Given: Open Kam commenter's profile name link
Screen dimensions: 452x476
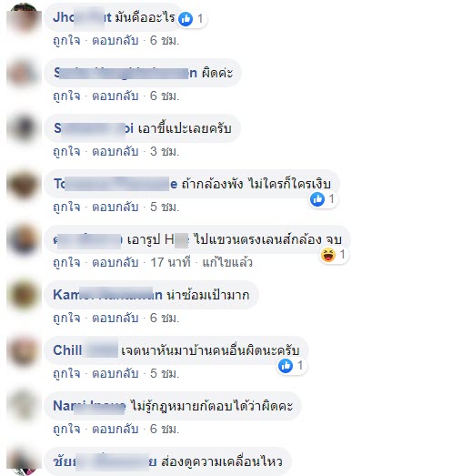Looking at the screenshot, I should [x=107, y=295].
